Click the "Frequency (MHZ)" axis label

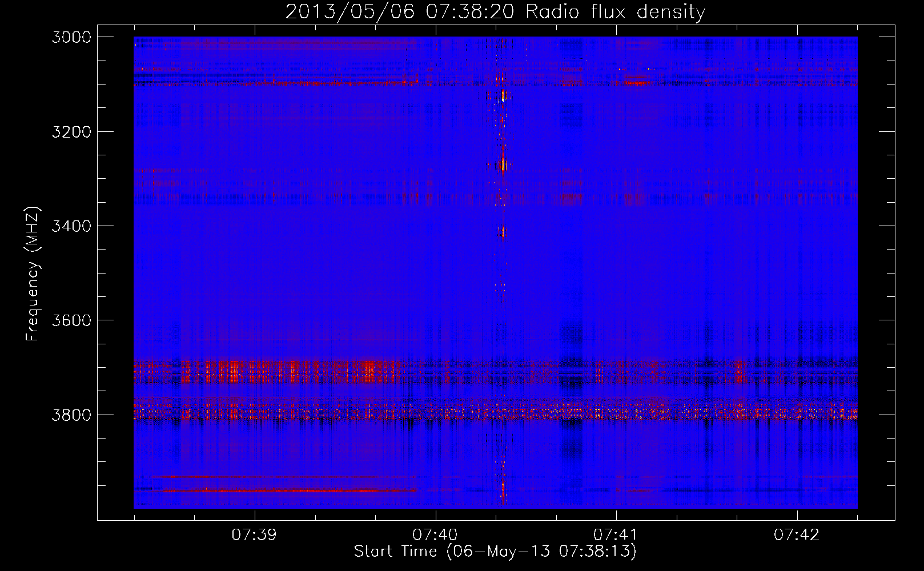pyautogui.click(x=33, y=274)
